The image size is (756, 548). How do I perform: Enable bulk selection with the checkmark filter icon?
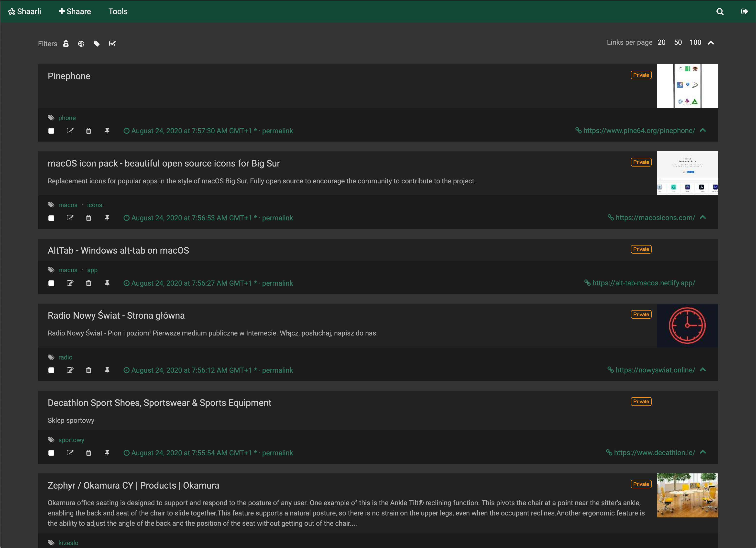pos(112,43)
